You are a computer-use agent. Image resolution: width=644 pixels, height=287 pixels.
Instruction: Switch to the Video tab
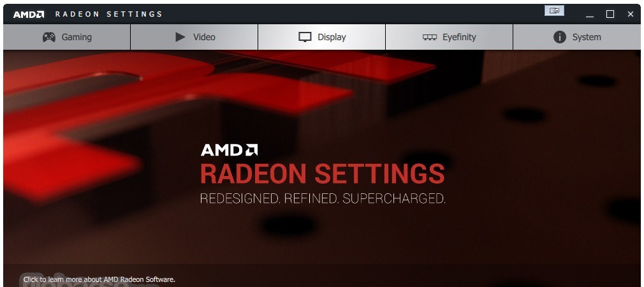[x=194, y=37]
